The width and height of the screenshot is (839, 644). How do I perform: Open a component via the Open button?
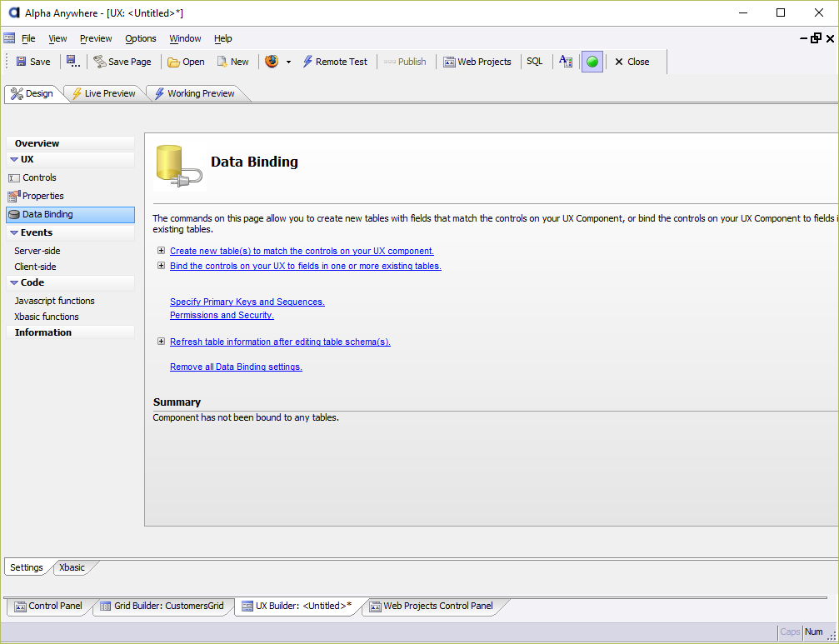(x=186, y=62)
